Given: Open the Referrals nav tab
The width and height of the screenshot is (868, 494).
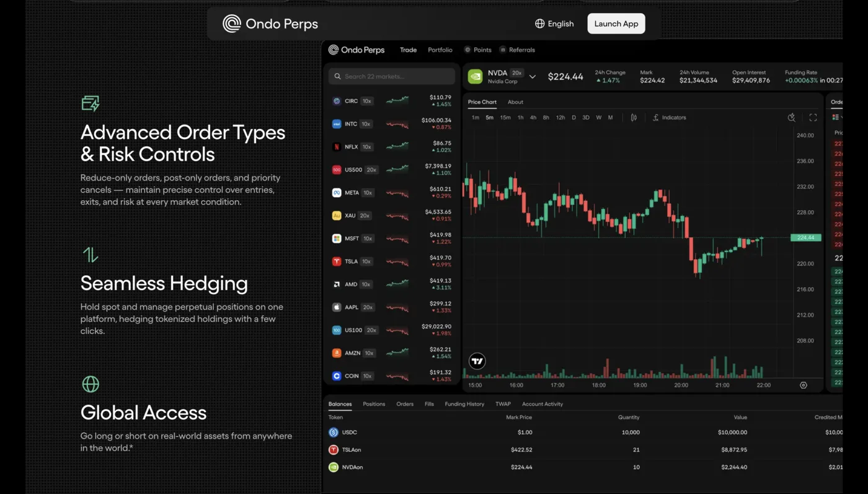Looking at the screenshot, I should pyautogui.click(x=517, y=50).
